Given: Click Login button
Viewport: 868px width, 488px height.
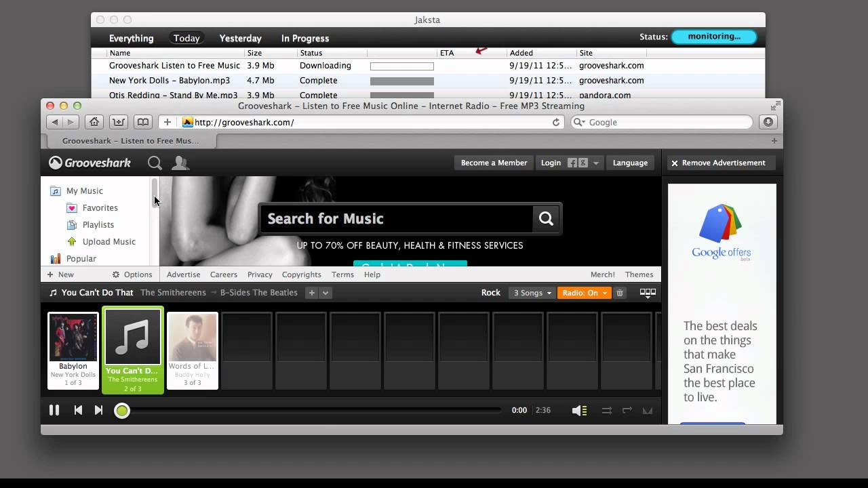Looking at the screenshot, I should [551, 163].
